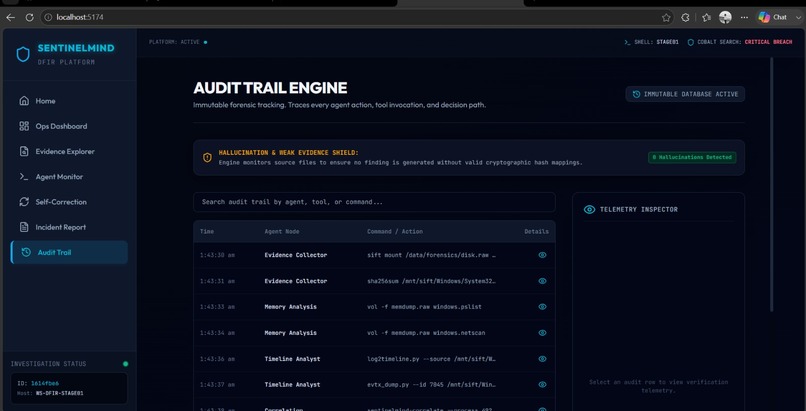Click the Command / Action column header
Screen dimensions: 806x411
(x=395, y=232)
